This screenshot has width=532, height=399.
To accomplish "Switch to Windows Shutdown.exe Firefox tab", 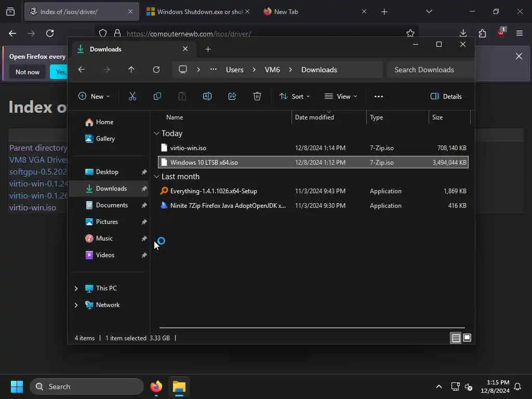I will pyautogui.click(x=198, y=11).
